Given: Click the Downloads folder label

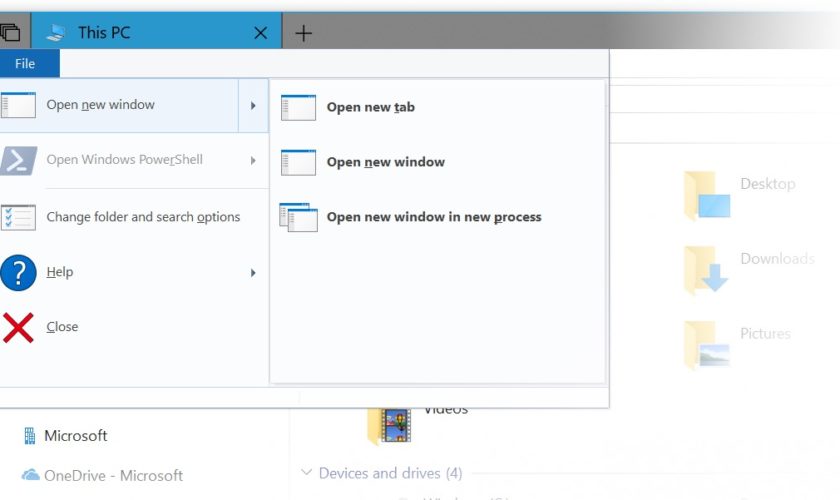Looking at the screenshot, I should click(x=777, y=259).
